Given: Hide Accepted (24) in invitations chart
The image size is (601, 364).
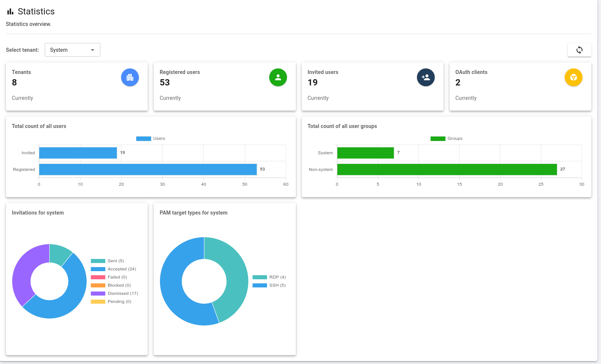Looking at the screenshot, I should click(x=114, y=269).
